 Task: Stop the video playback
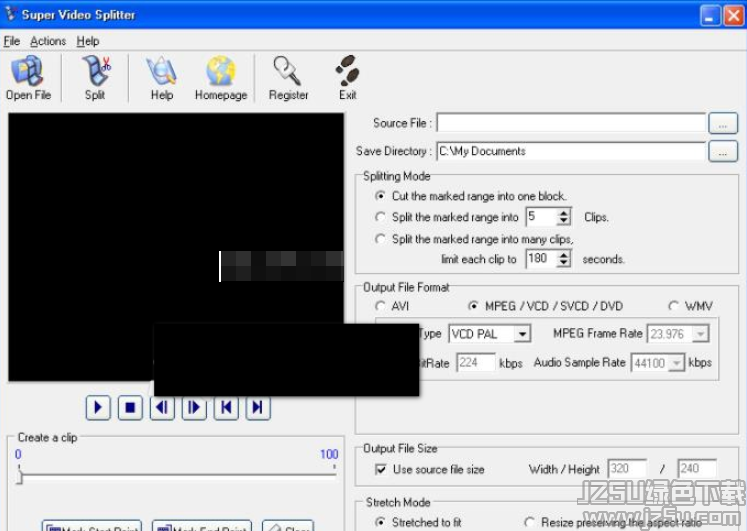130,408
